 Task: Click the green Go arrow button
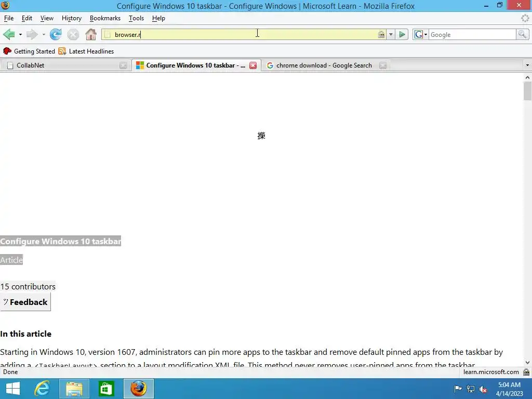pos(402,34)
